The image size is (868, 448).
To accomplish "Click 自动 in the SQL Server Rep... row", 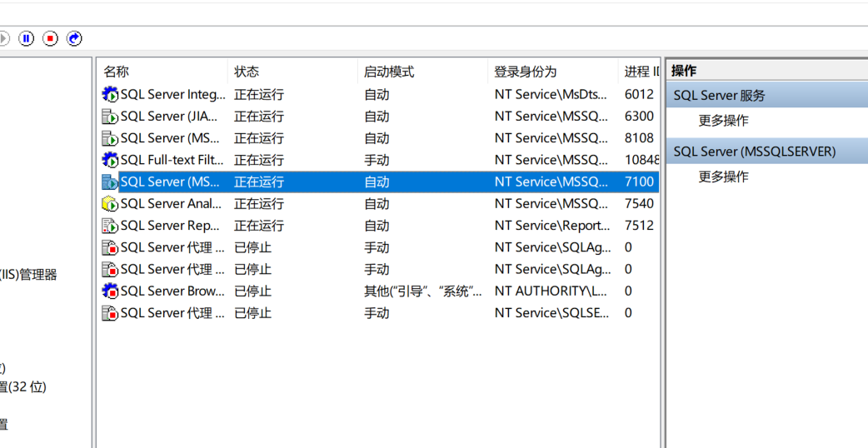I will 377,226.
